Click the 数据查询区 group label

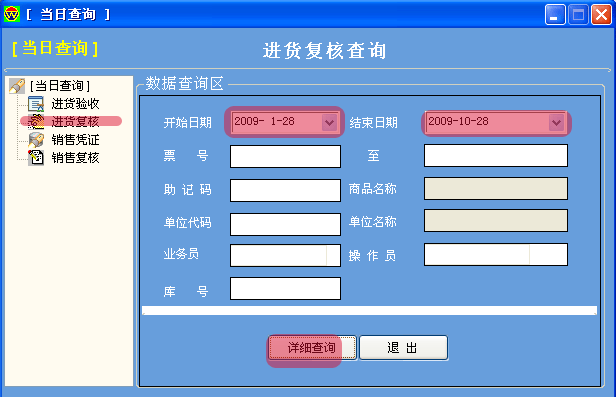(184, 83)
